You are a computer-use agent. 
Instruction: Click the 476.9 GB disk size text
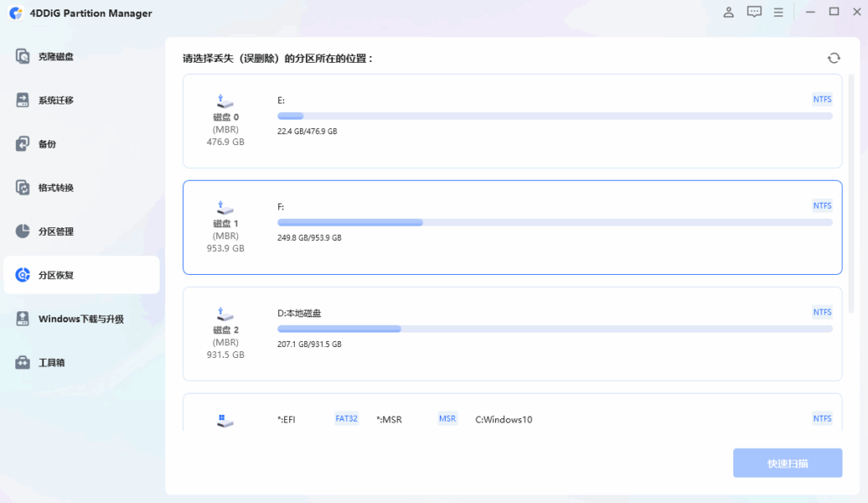(225, 142)
